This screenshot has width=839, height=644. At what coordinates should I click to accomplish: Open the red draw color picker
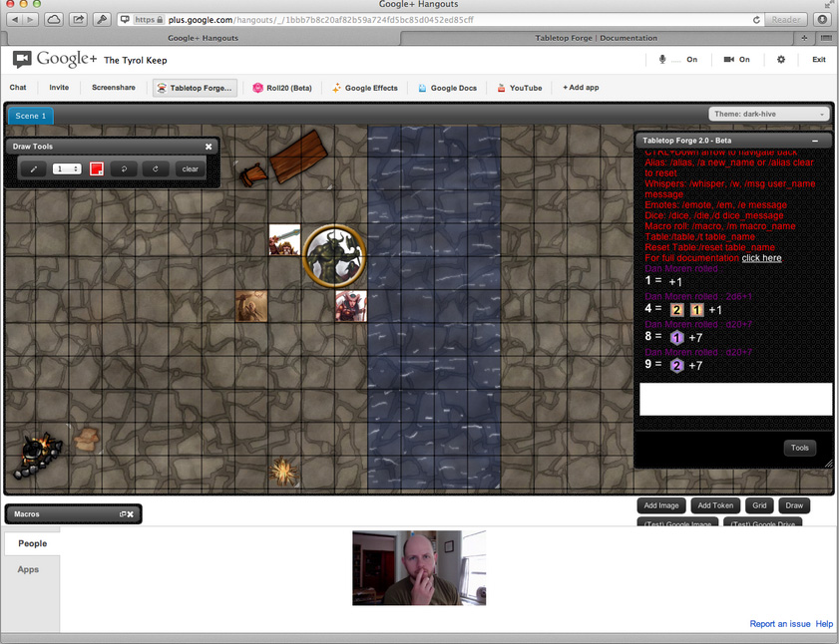coord(97,169)
